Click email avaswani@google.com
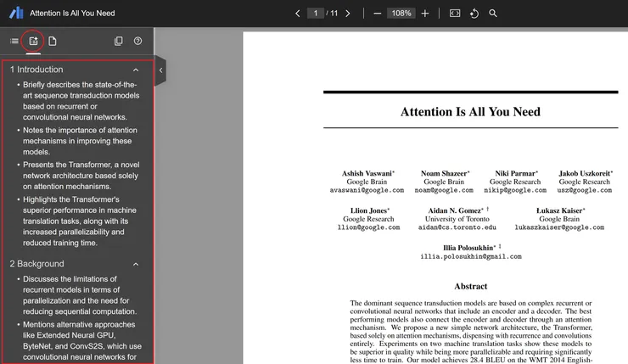This screenshot has height=364, width=628. point(367,190)
